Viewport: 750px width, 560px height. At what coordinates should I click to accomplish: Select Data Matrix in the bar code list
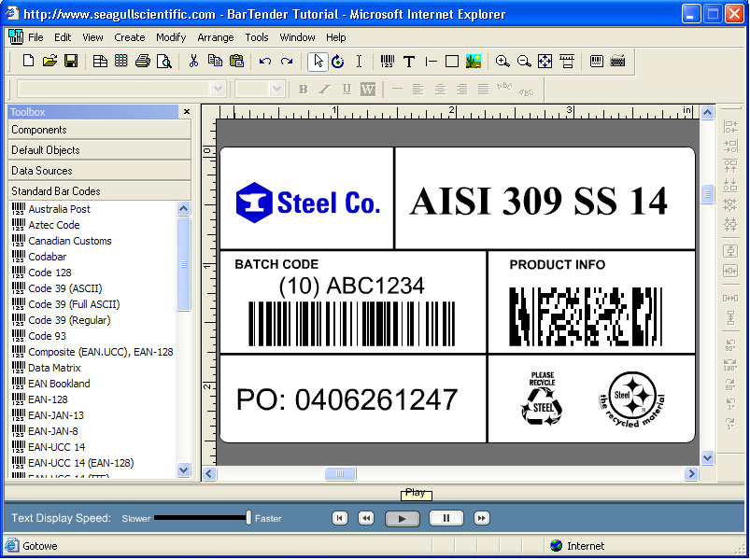pos(54,368)
